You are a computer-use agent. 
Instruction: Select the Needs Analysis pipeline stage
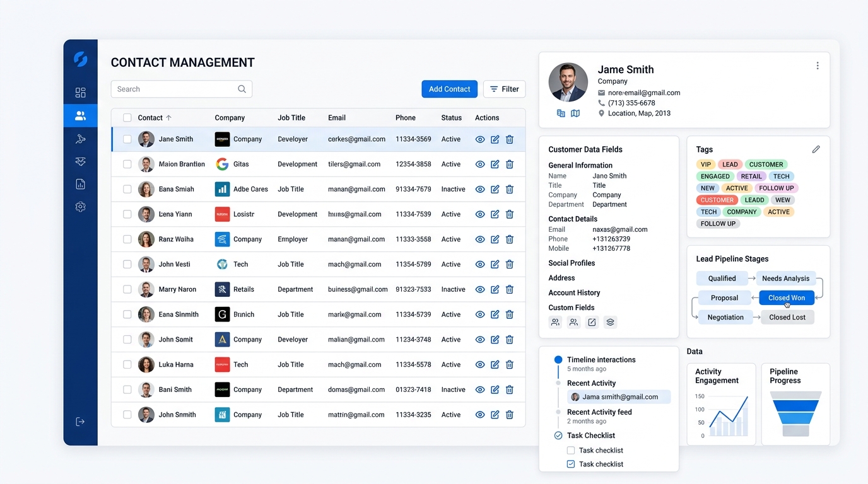tap(785, 278)
